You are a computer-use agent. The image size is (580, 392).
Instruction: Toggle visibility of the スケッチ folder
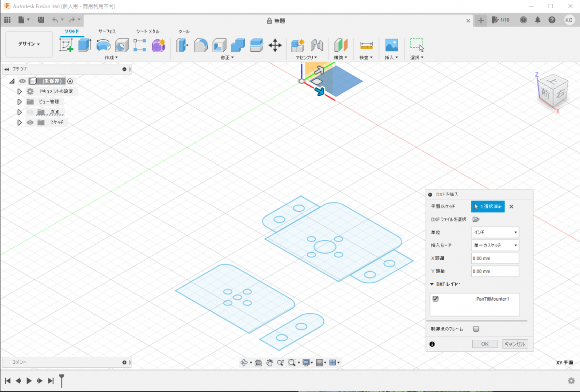29,122
